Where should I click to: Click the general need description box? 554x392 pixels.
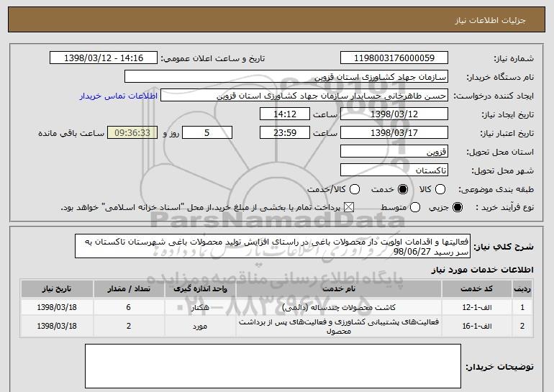(273, 246)
